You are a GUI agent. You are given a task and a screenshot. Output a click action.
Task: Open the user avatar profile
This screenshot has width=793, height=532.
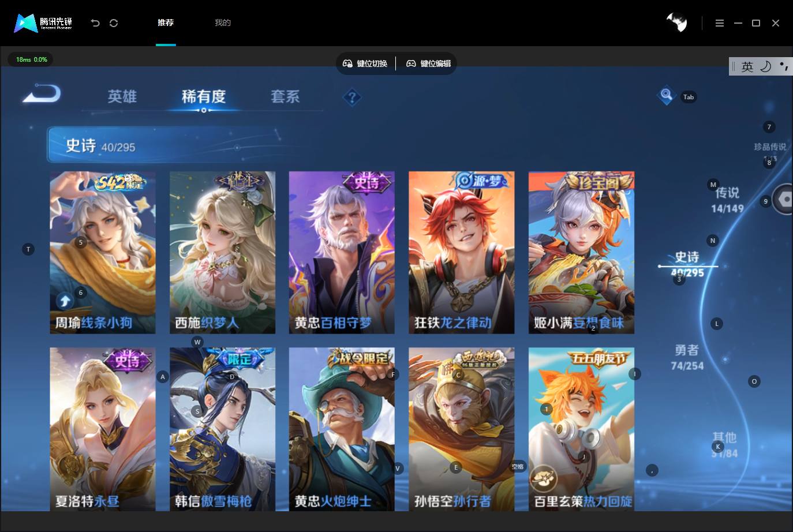coord(676,23)
